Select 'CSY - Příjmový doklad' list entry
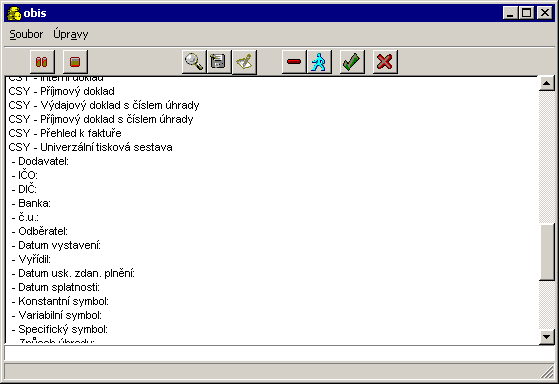The image size is (559, 384). point(61,91)
